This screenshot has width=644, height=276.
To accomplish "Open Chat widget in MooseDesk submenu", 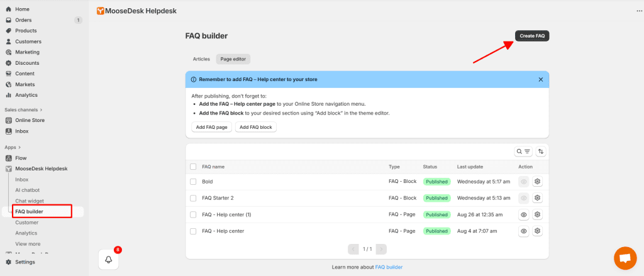I will (30, 201).
